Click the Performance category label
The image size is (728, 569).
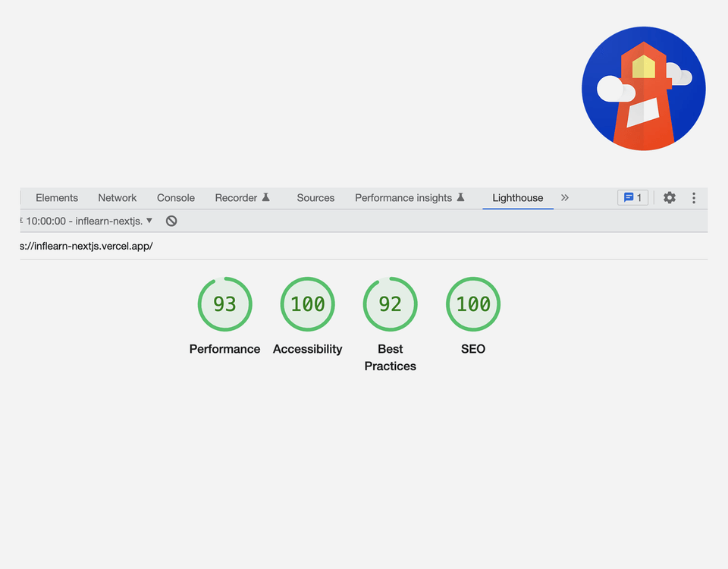(224, 349)
